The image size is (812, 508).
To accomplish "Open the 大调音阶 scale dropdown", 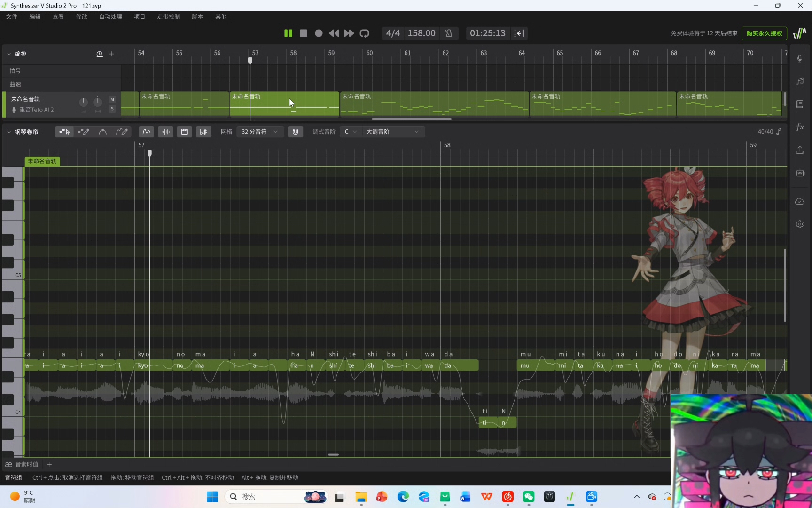I will (x=393, y=132).
